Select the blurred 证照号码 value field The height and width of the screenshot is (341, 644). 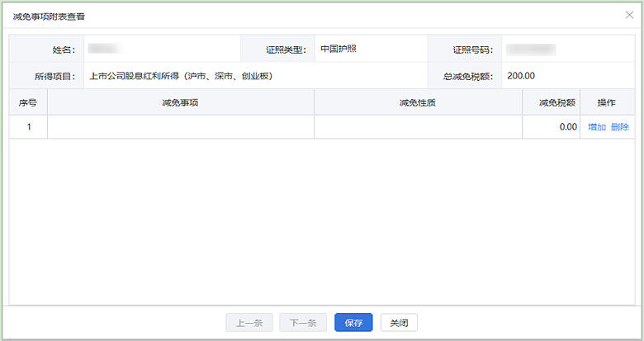click(x=530, y=50)
